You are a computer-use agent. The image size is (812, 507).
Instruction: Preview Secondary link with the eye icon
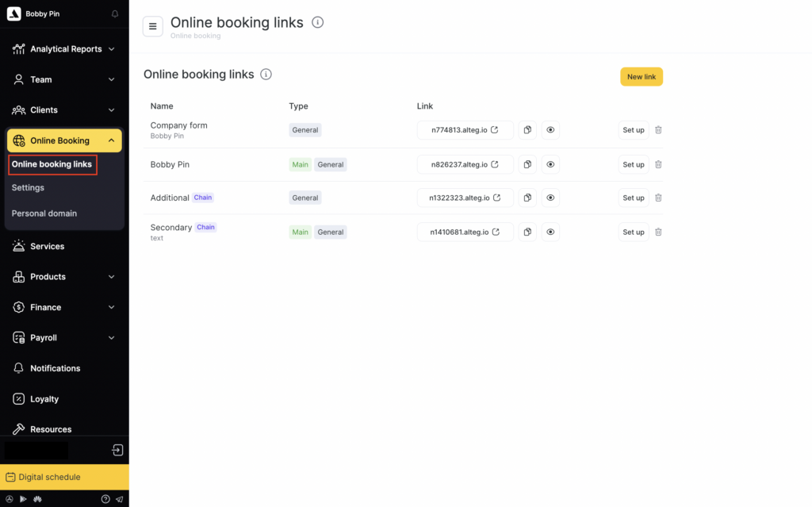(550, 232)
